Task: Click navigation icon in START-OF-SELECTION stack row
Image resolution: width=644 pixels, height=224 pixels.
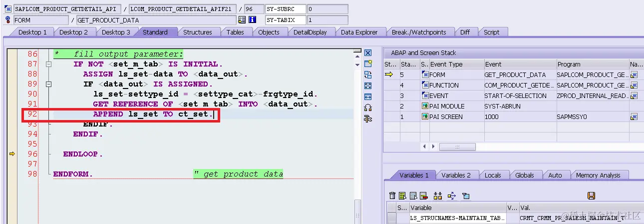Action: 634,95
